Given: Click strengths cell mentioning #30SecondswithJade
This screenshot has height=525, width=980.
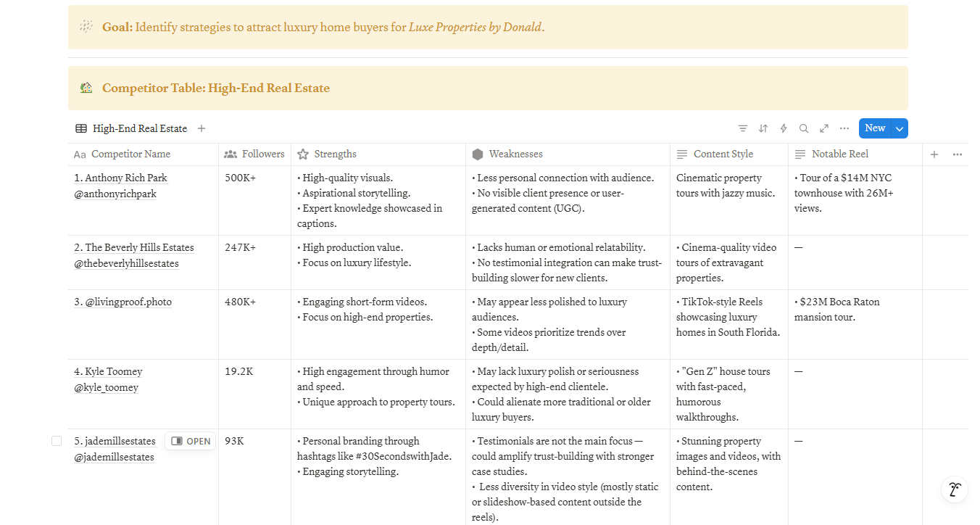Looking at the screenshot, I should pyautogui.click(x=378, y=477).
